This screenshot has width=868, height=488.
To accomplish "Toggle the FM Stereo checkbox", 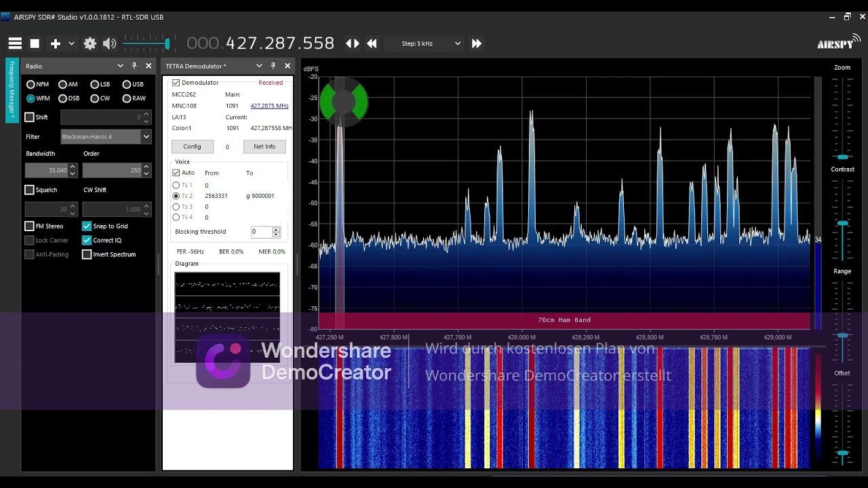I will tap(29, 226).
